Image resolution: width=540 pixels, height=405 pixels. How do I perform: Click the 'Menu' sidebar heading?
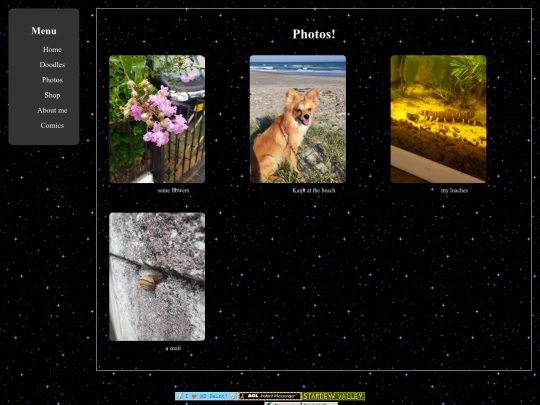(44, 31)
